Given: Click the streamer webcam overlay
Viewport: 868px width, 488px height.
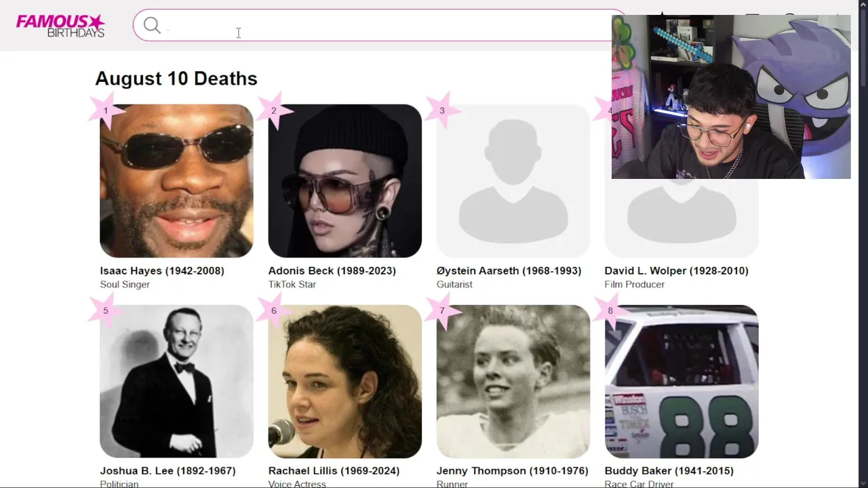Looking at the screenshot, I should [731, 96].
